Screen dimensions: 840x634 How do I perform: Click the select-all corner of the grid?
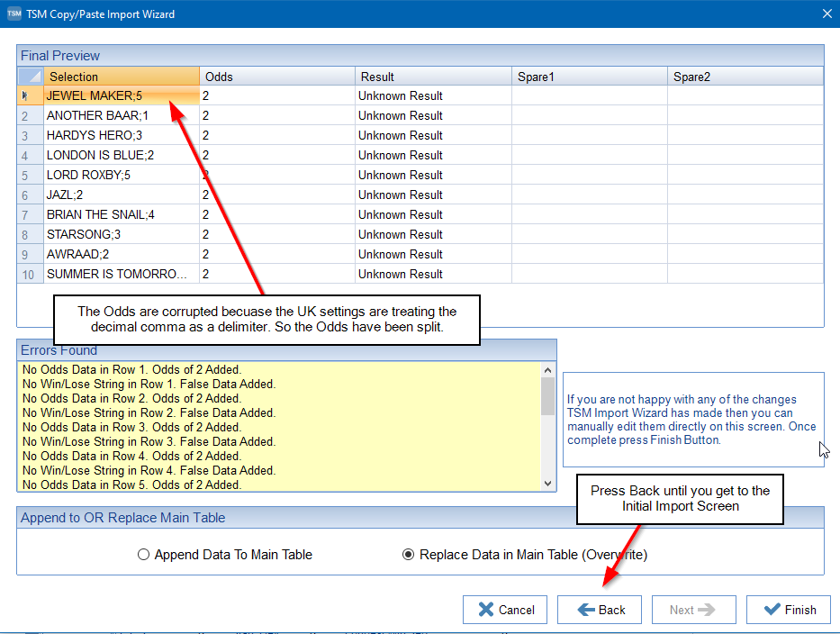(x=30, y=77)
